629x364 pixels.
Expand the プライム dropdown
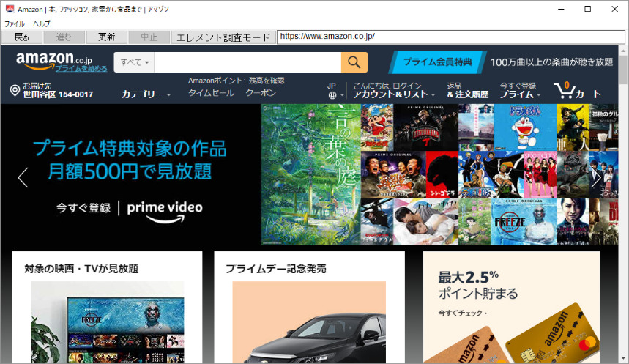pyautogui.click(x=520, y=94)
